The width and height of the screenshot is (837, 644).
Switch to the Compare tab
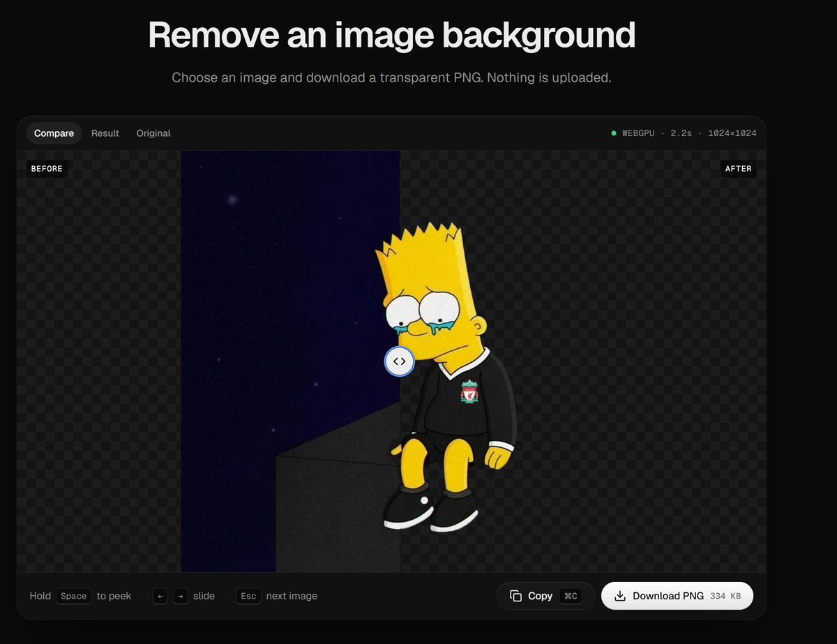click(54, 133)
